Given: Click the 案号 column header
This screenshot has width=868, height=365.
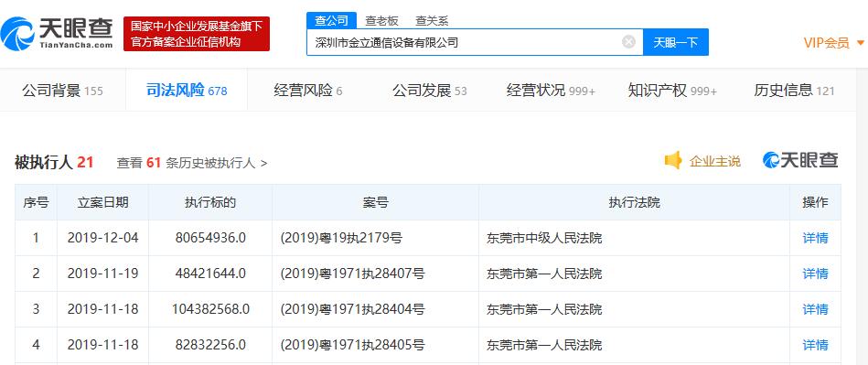Looking at the screenshot, I should pos(375,203).
